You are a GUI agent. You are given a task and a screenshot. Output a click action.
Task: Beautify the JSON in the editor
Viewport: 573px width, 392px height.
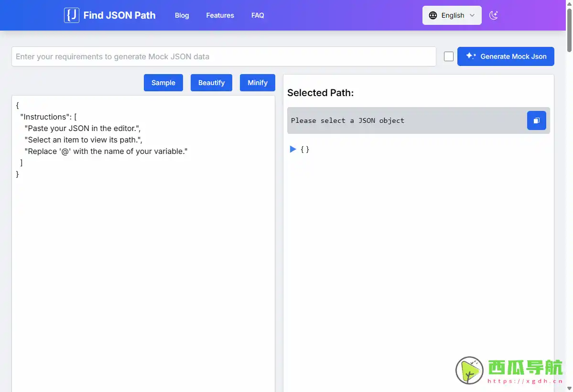pyautogui.click(x=211, y=82)
